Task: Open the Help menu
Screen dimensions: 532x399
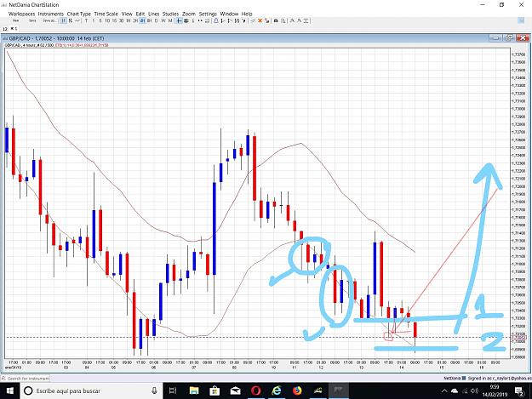Action: pyautogui.click(x=247, y=14)
